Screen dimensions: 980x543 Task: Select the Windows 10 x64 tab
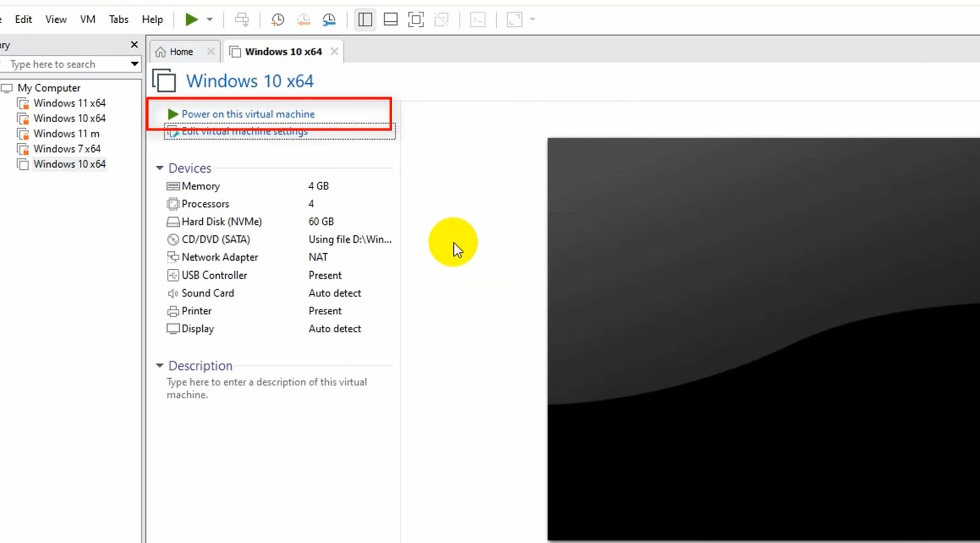pos(283,52)
